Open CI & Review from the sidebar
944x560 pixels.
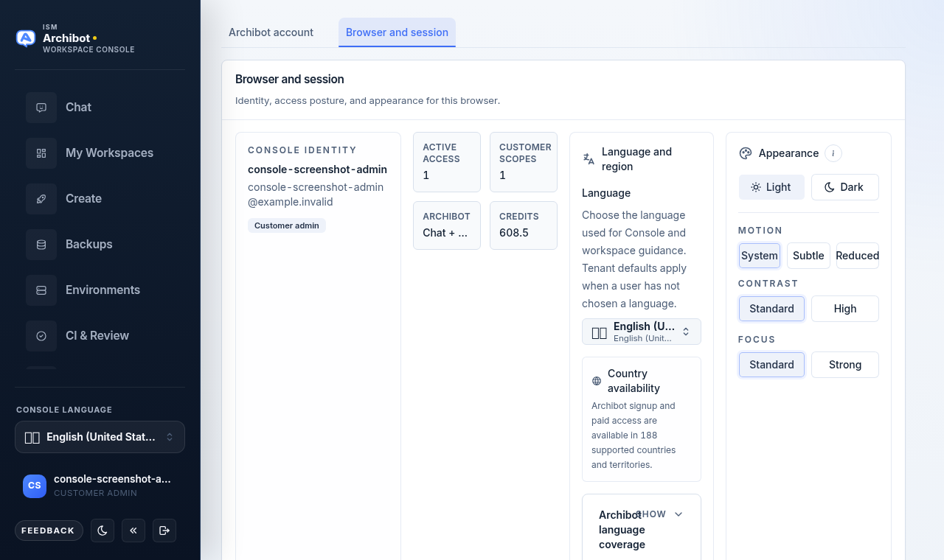click(100, 336)
